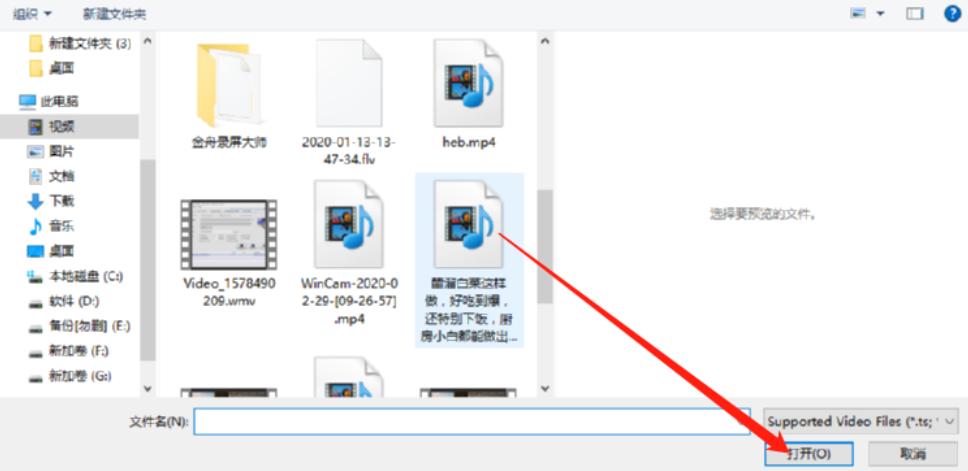Click the 取消 cancel button
968x471 pixels.
pyautogui.click(x=913, y=454)
